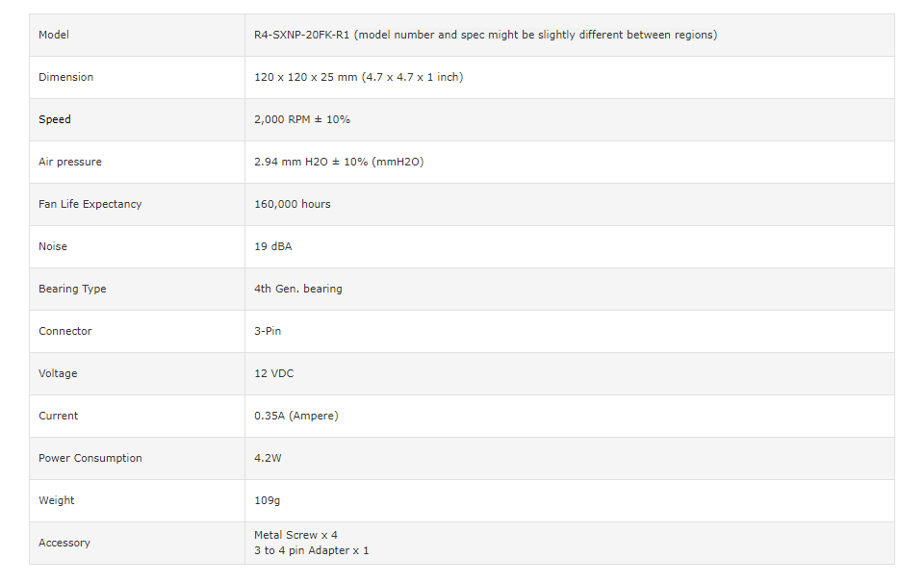
Task: Click the Model row label
Action: (54, 35)
